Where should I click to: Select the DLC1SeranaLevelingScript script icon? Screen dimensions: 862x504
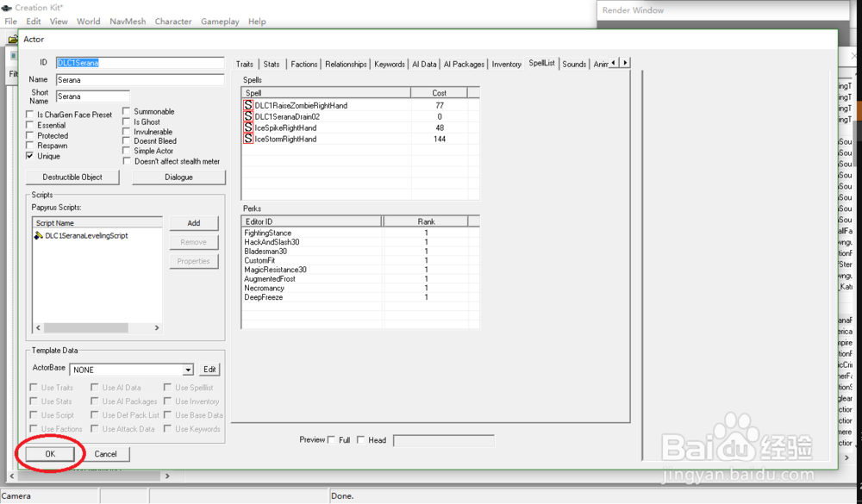tap(39, 235)
